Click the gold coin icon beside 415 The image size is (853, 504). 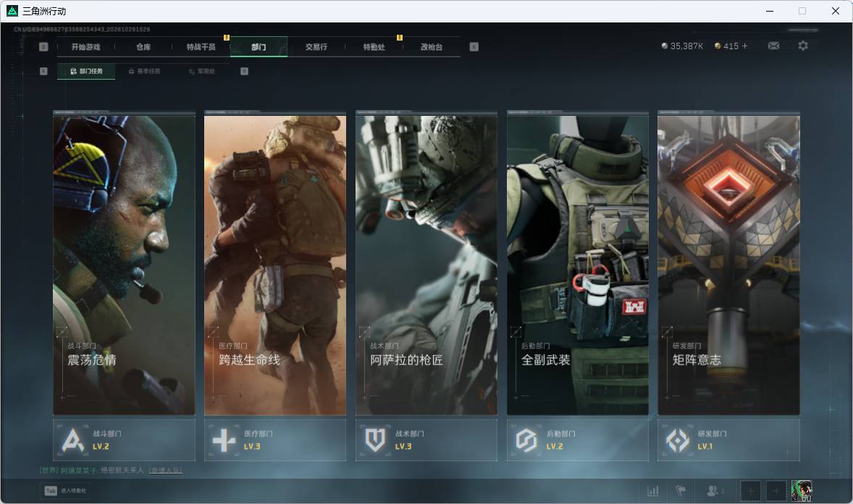[x=718, y=46]
